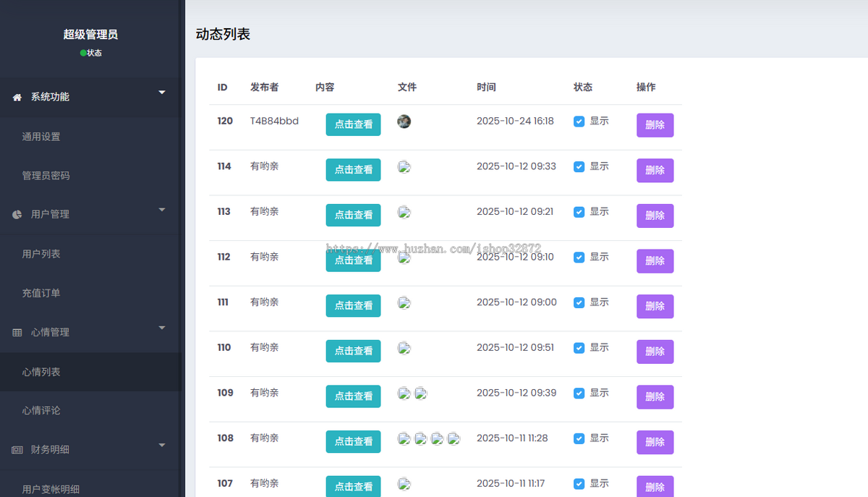Image resolution: width=868 pixels, height=497 pixels.
Task: Open the file image in row 110
Action: 404,348
